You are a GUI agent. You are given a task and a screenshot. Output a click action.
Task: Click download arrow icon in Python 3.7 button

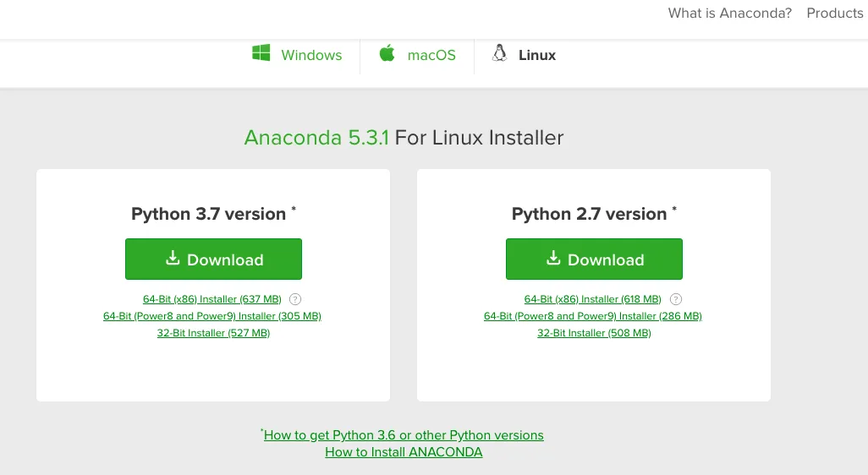click(173, 259)
